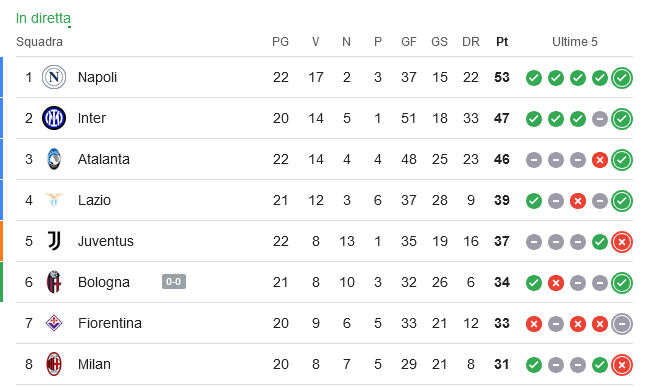Click the Lazio eagle crest
Image resolution: width=645 pixels, height=389 pixels.
click(54, 200)
